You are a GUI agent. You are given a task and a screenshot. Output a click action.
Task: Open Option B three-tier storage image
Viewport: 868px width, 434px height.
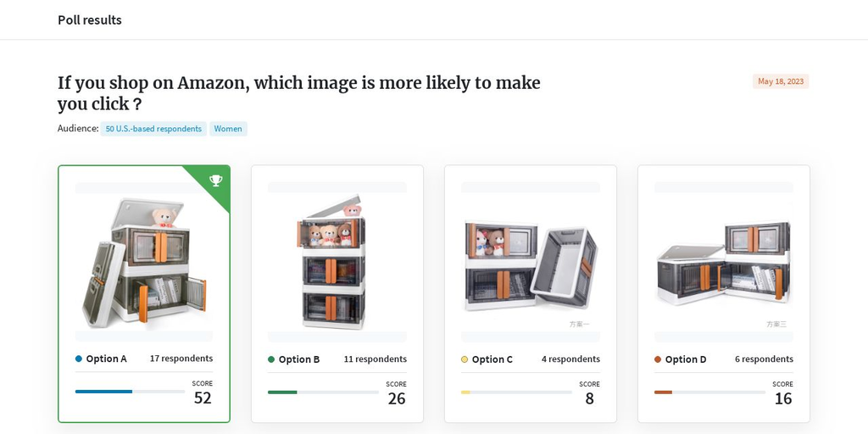[x=337, y=264]
